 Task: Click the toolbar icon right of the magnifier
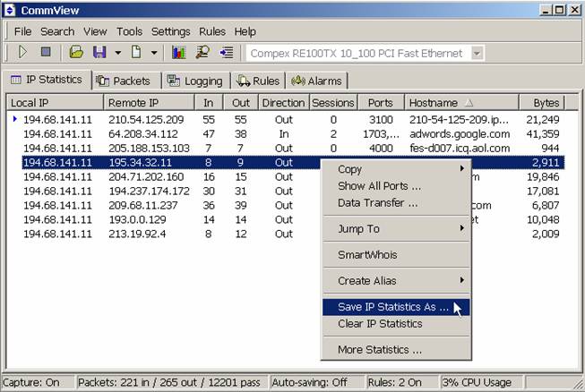[x=226, y=53]
